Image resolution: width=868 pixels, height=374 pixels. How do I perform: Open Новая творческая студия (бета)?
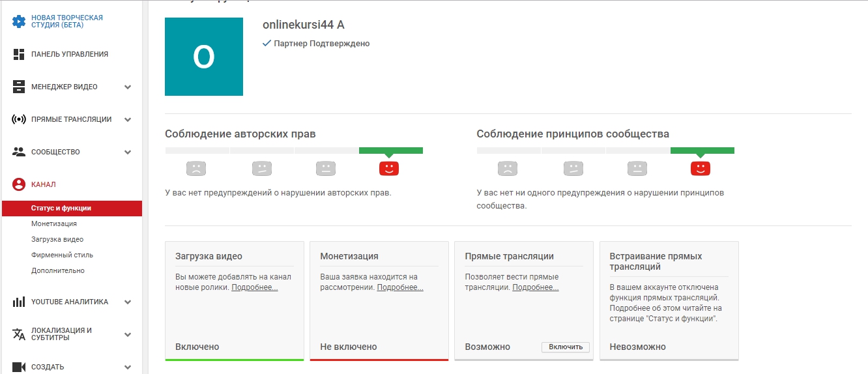[x=67, y=22]
